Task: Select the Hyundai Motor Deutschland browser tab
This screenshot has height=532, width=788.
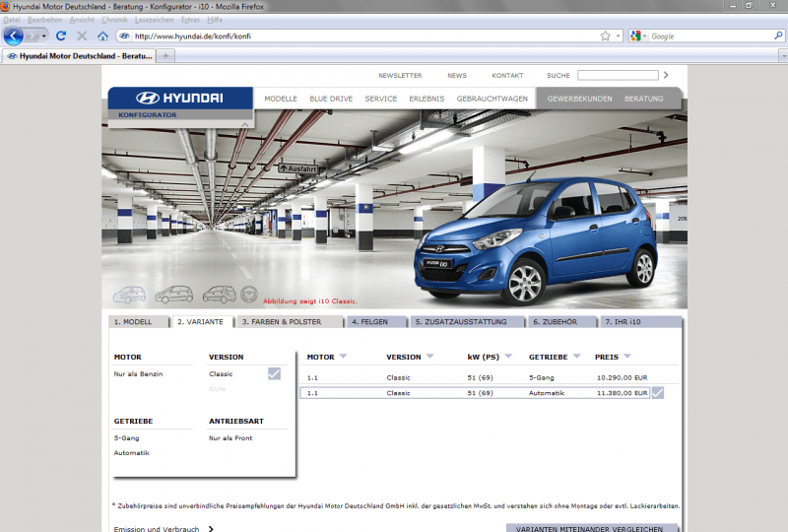Action: coord(79,56)
